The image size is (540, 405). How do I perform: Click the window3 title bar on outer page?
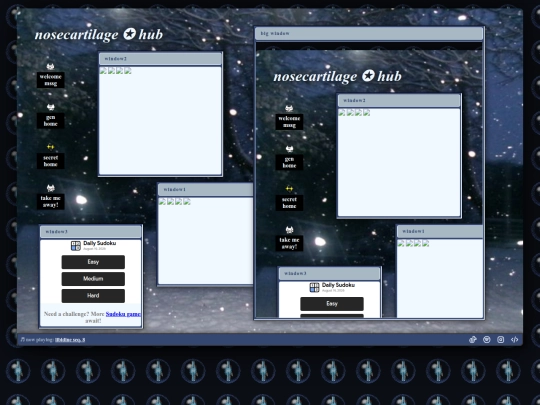(91, 232)
